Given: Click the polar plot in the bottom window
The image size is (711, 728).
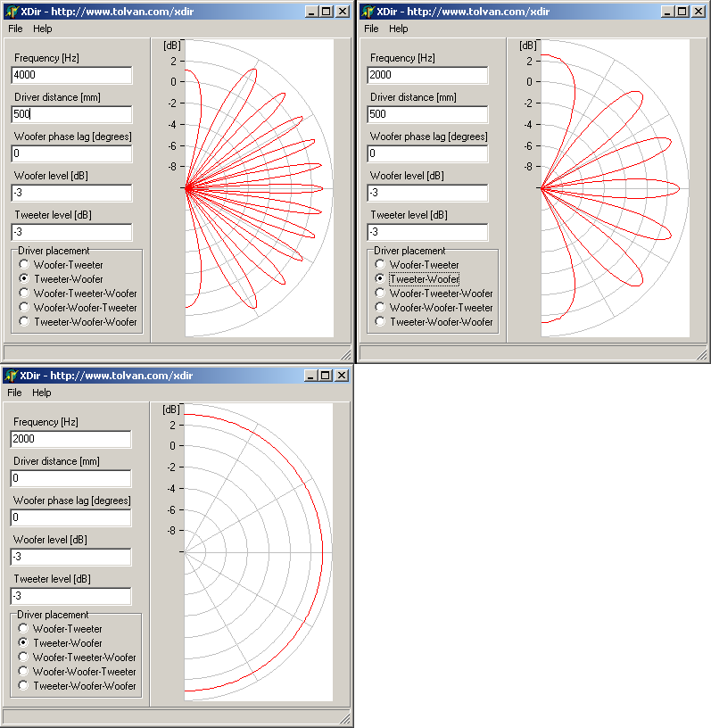Looking at the screenshot, I should coord(258,552).
